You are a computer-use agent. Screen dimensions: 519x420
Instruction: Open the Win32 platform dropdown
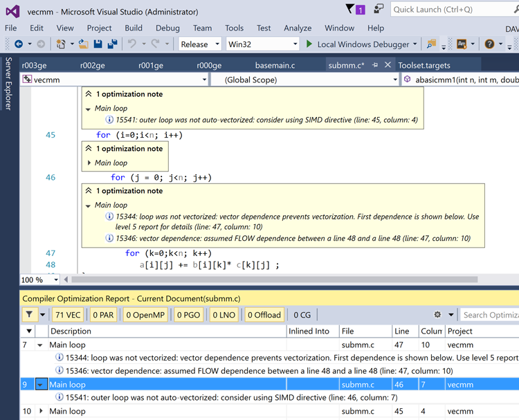click(x=262, y=44)
